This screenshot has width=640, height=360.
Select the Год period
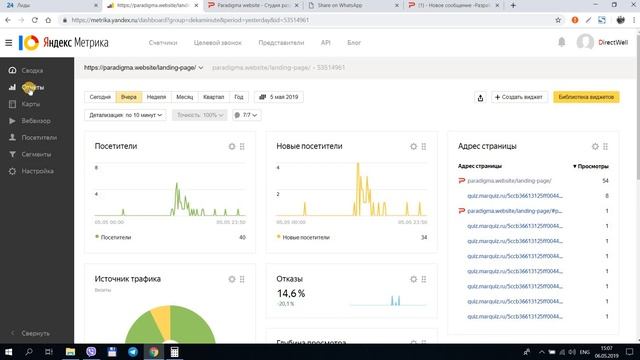point(239,97)
